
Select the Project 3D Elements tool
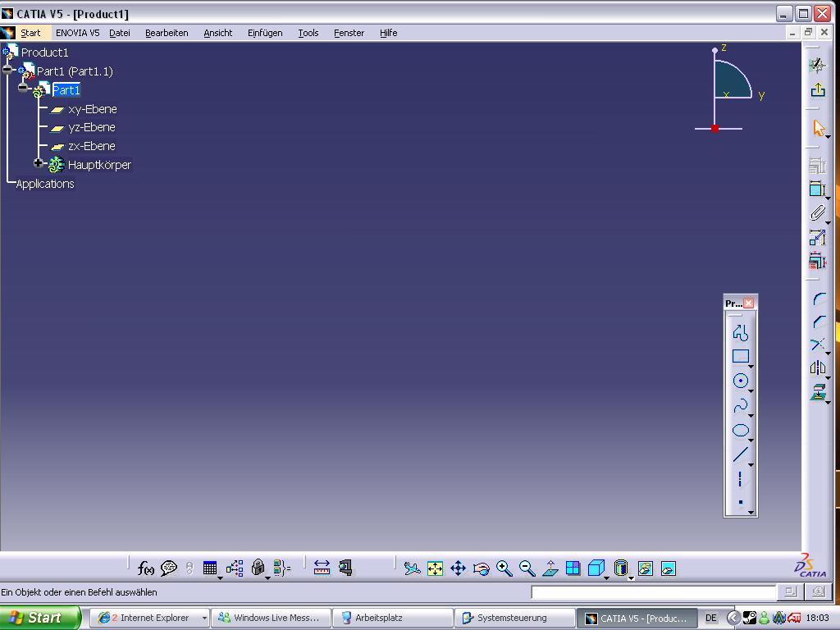pos(818,393)
